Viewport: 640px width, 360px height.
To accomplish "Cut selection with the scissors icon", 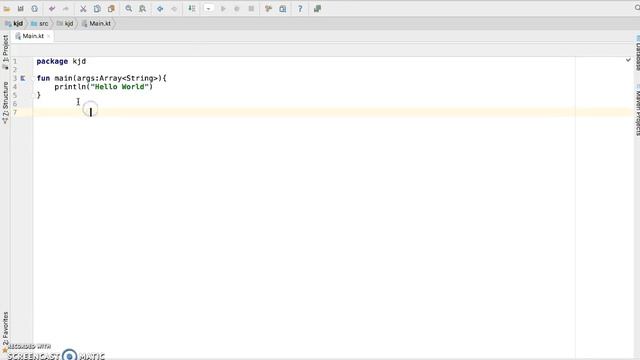I will coord(83,9).
